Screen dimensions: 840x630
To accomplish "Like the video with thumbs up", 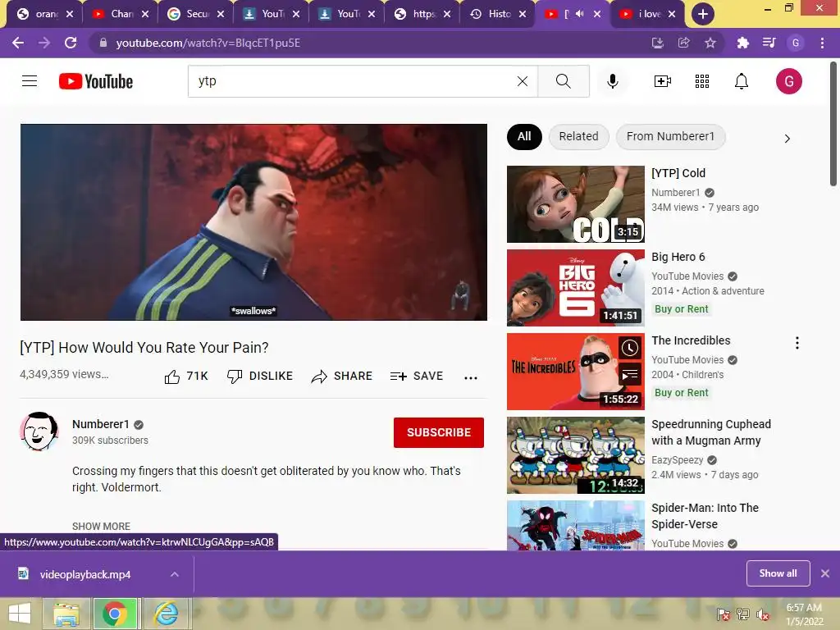I will click(172, 377).
